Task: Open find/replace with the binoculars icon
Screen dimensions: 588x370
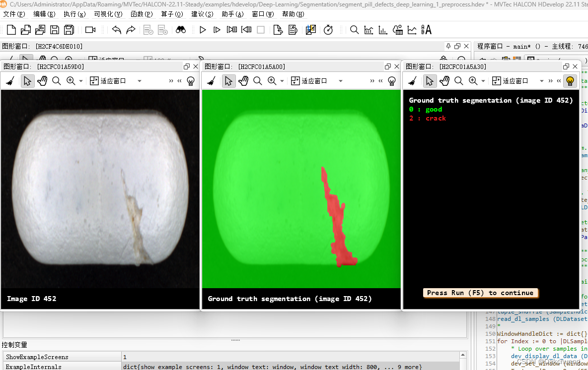Action: (181, 30)
